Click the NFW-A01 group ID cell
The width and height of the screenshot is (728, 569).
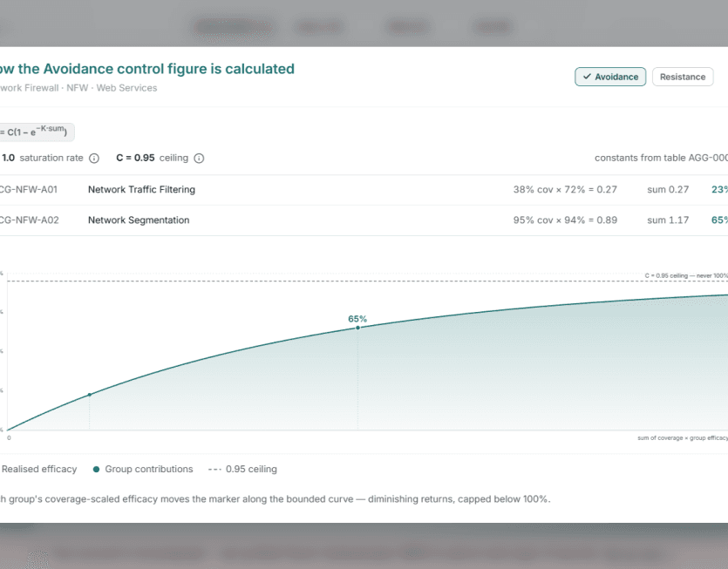tap(29, 189)
